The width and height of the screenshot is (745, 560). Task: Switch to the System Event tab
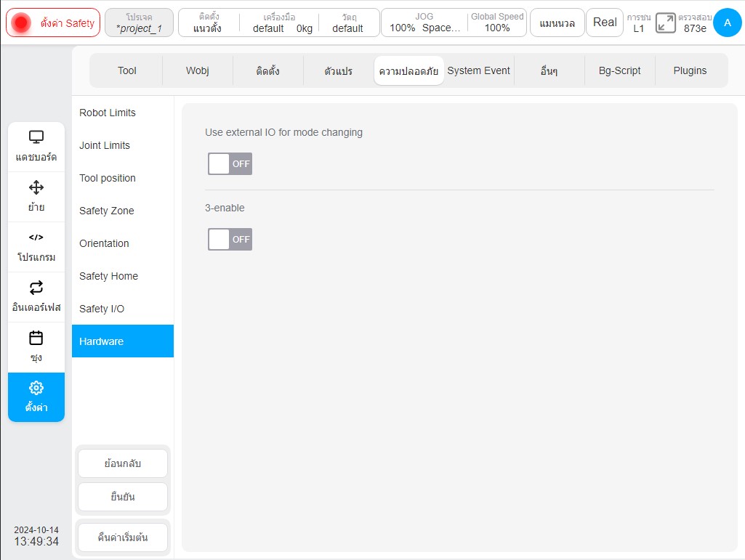[x=479, y=70]
